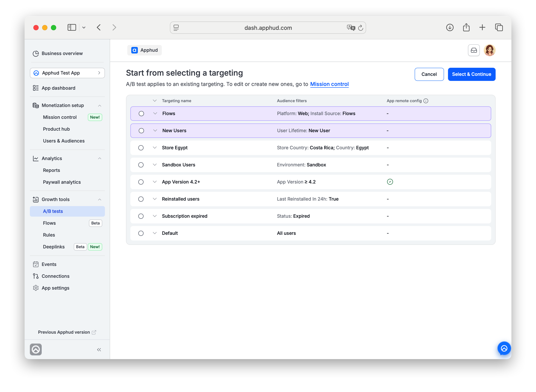Collapse the Monetization setup section
This screenshot has width=536, height=392.
100,106
